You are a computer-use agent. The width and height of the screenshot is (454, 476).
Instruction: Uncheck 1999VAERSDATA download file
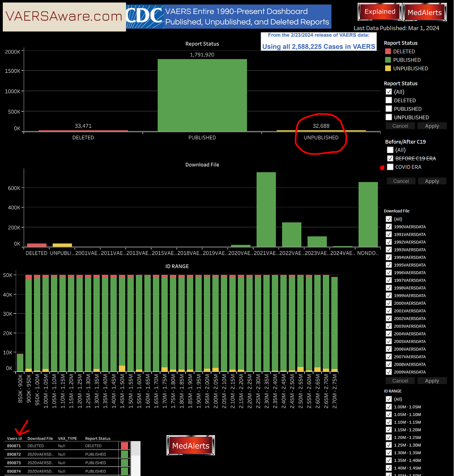tap(389, 296)
